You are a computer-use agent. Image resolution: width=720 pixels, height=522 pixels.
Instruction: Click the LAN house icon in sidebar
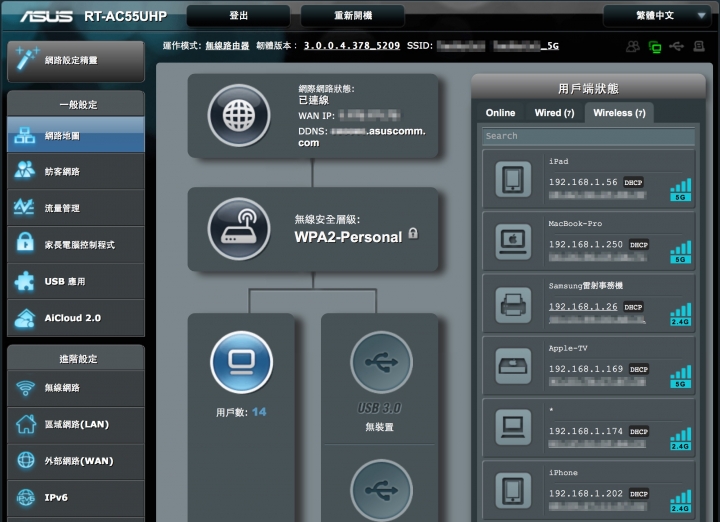coord(26,424)
